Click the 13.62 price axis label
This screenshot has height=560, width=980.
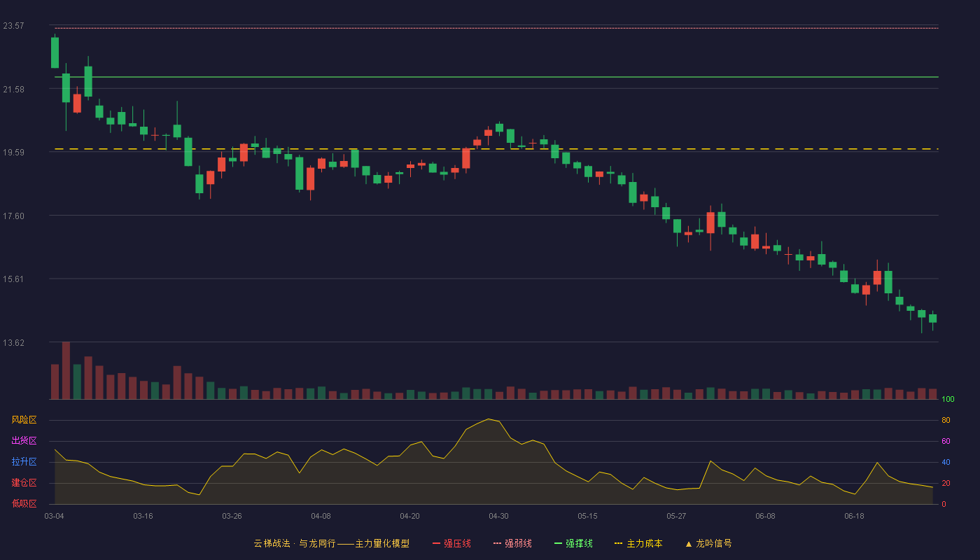(x=13, y=343)
